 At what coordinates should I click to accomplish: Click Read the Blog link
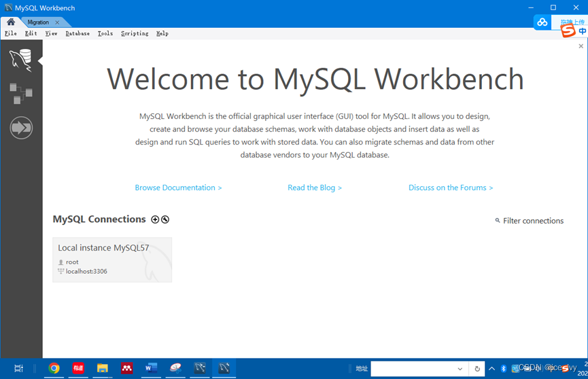click(x=315, y=187)
